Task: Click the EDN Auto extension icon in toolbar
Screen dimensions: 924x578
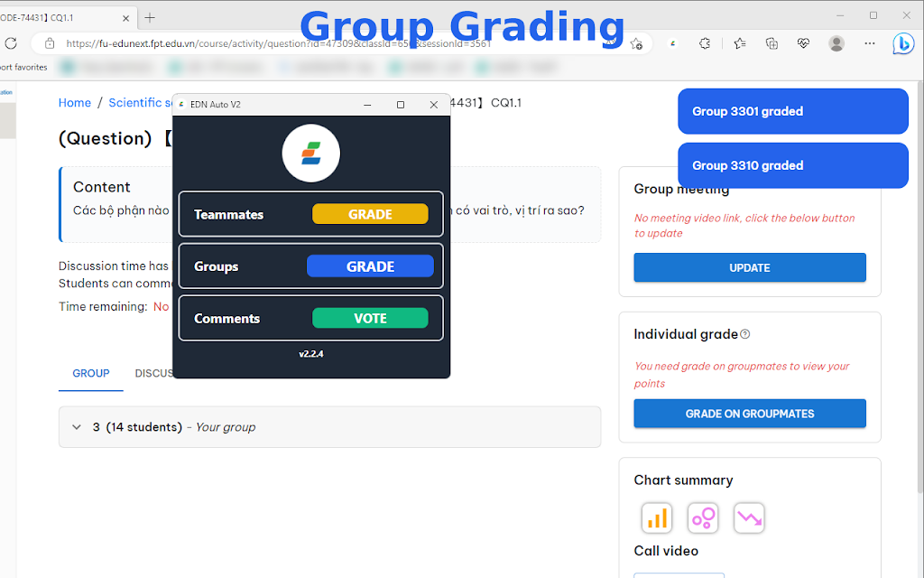Action: point(672,43)
